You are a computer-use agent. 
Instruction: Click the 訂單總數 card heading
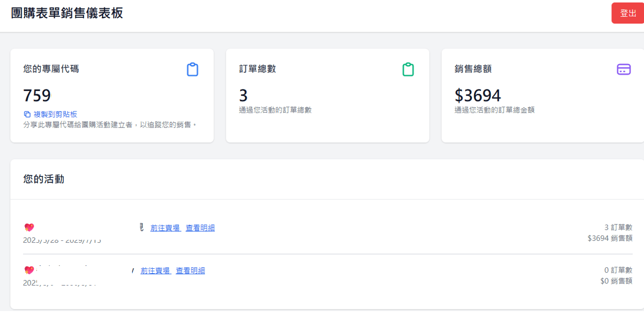tap(257, 69)
